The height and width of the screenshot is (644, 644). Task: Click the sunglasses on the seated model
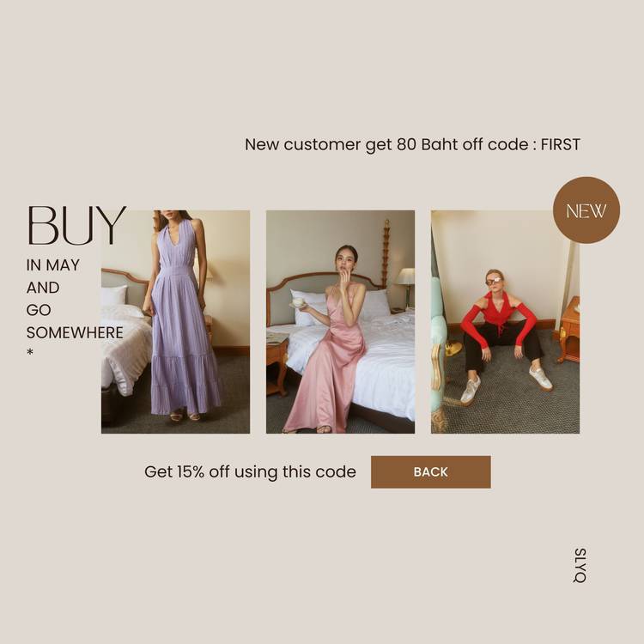493,281
